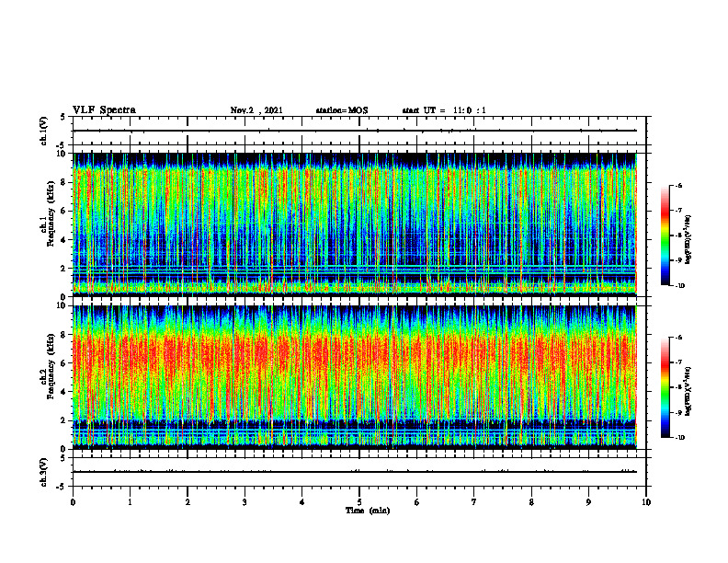This screenshot has width=728, height=563.
Task: Click the "4" kHz tick on ch.1 frequency axis
Action: coord(64,240)
